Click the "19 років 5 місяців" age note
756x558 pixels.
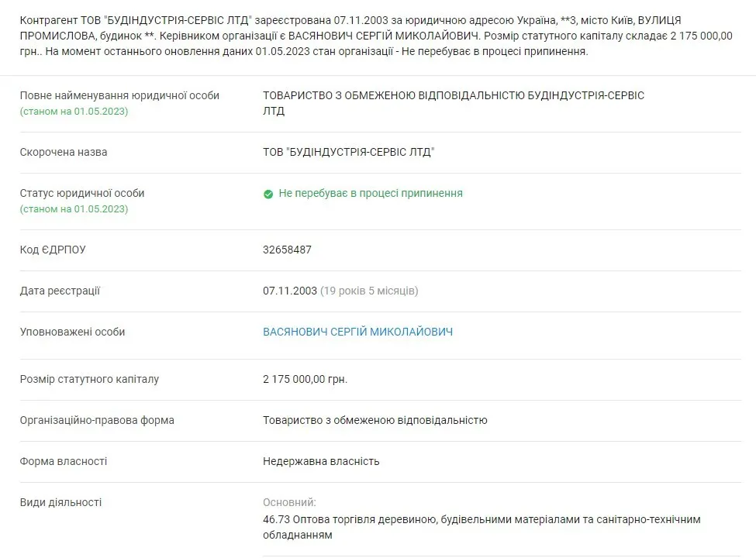(x=369, y=291)
